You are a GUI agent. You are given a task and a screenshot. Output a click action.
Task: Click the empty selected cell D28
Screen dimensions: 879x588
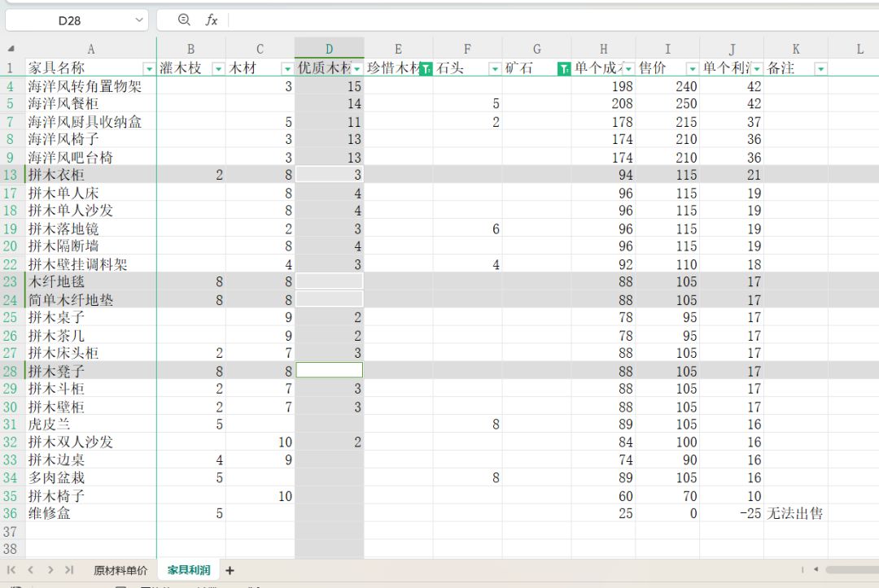(330, 371)
